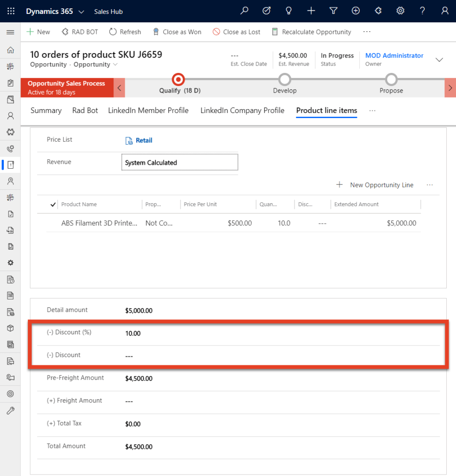Click the wrench icon at sidebar bottom
Viewport: 456px width, 476px height.
[x=10, y=410]
